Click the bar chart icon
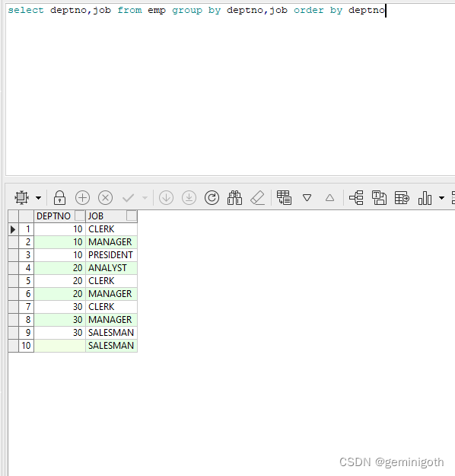 pos(425,198)
